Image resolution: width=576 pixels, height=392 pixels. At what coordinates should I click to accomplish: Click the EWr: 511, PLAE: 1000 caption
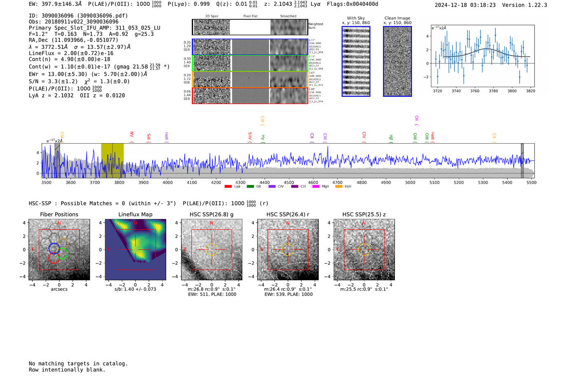(212, 294)
